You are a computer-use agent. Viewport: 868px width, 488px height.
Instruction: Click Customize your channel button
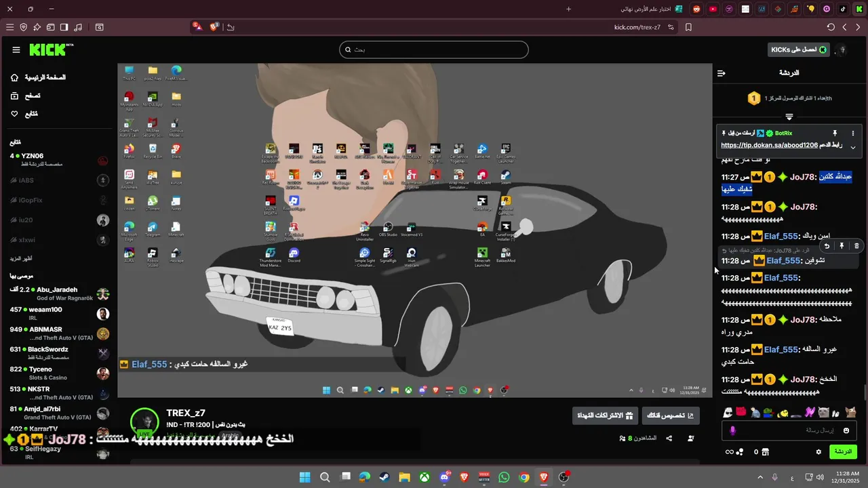pyautogui.click(x=671, y=415)
